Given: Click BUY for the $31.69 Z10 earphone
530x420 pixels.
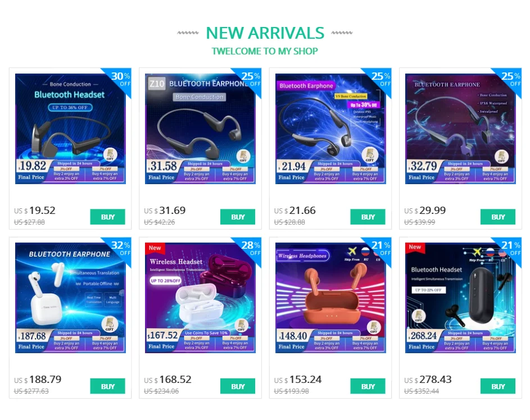Looking at the screenshot, I should tap(238, 217).
